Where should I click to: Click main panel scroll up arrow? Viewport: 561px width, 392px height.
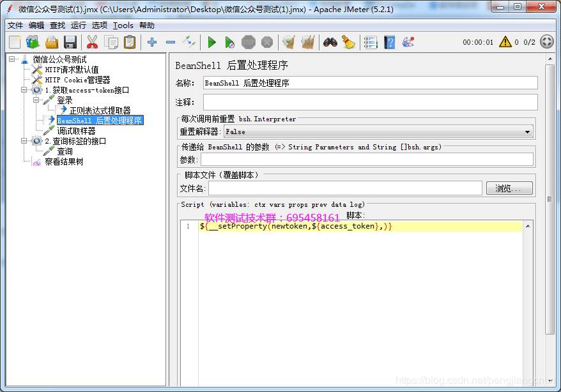click(x=550, y=59)
